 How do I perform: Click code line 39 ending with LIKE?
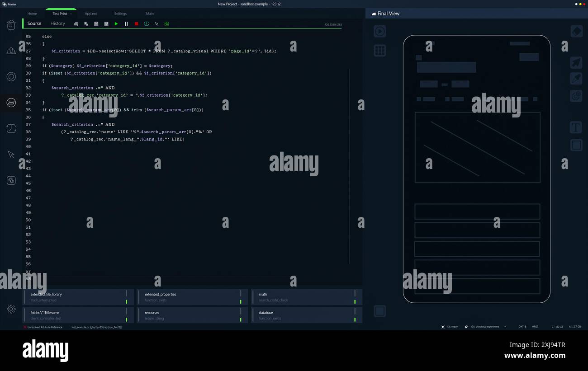127,139
